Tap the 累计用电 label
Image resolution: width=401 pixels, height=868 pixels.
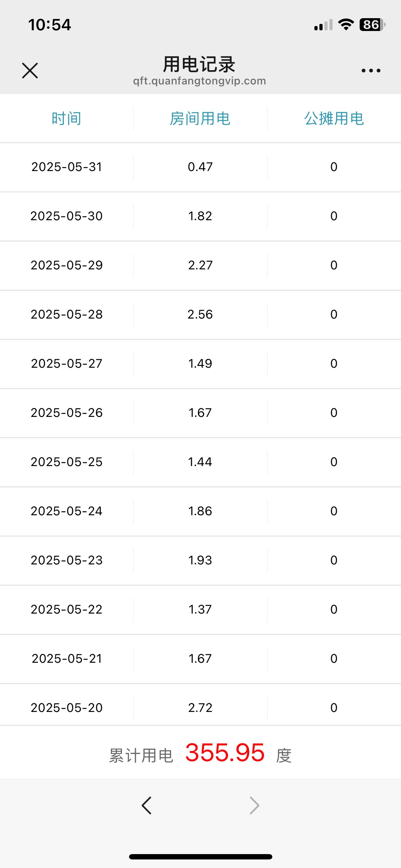coord(141,755)
